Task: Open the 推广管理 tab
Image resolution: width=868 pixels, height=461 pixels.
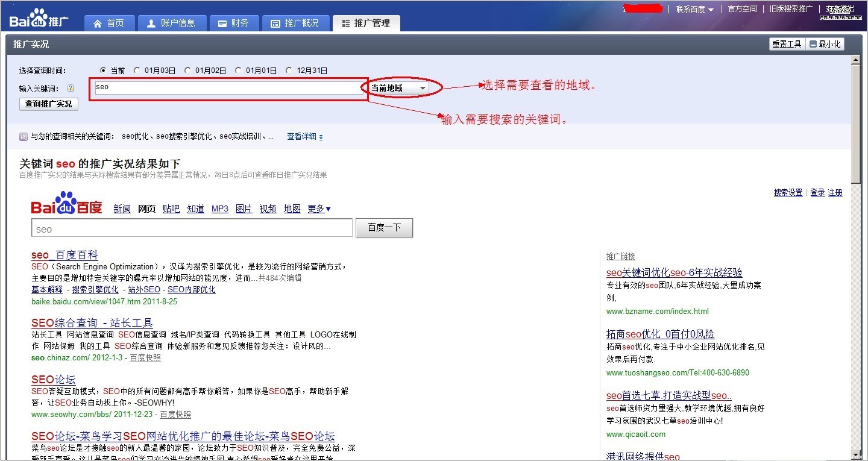Action: click(x=366, y=24)
